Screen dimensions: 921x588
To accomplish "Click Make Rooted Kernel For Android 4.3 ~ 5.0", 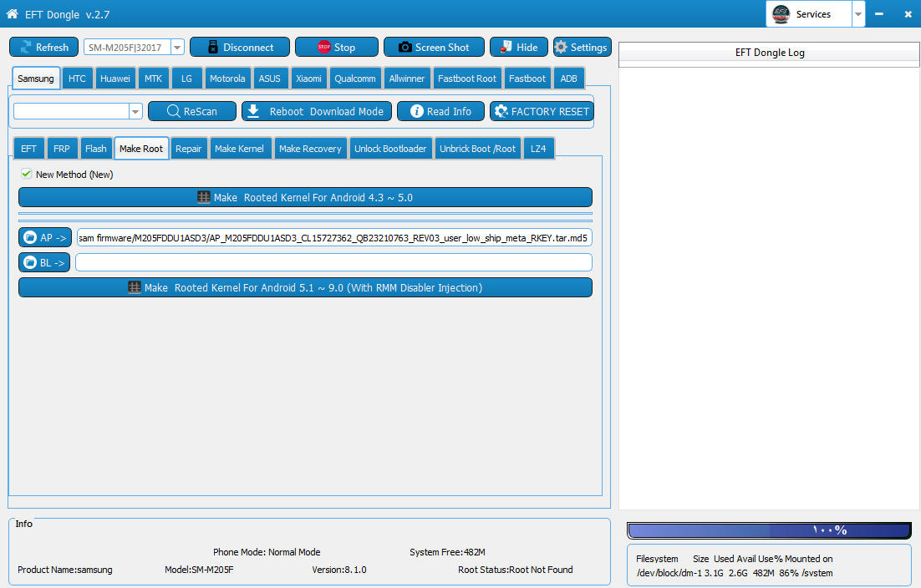I will coord(305,197).
